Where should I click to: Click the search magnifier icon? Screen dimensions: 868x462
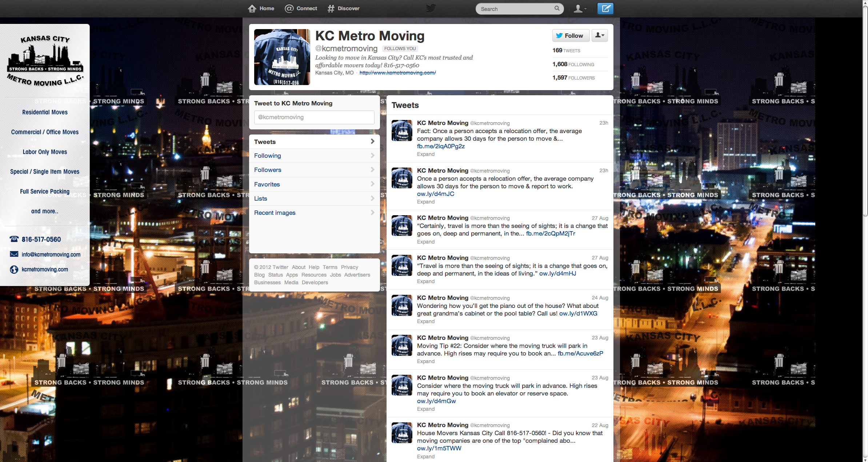pyautogui.click(x=557, y=8)
